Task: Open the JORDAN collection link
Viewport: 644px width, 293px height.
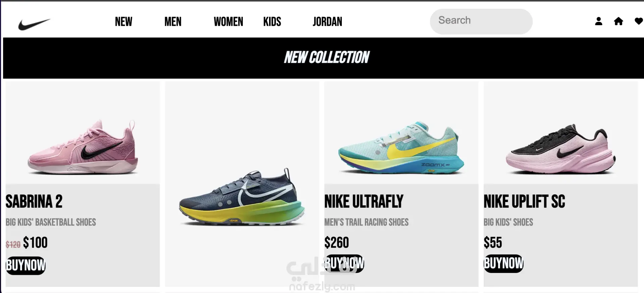Action: pos(327,22)
